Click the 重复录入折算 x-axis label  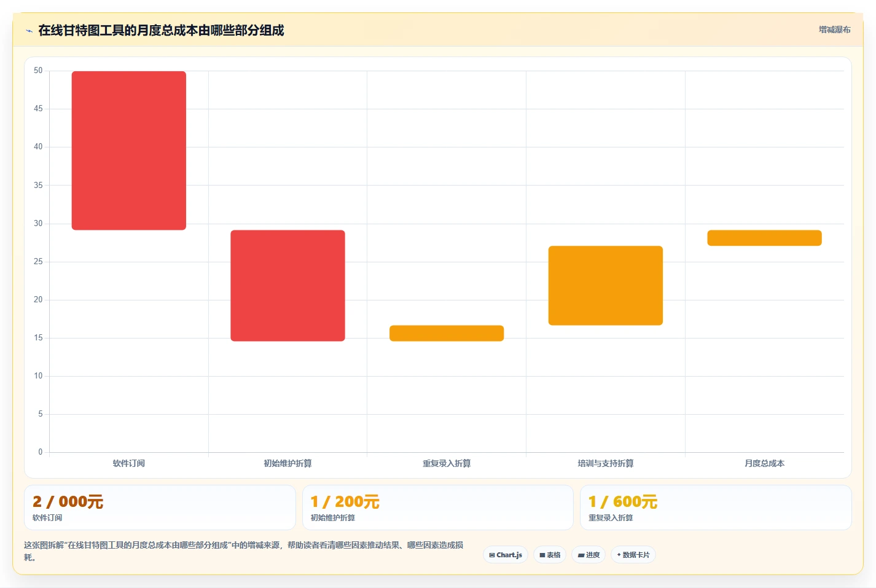tap(447, 463)
